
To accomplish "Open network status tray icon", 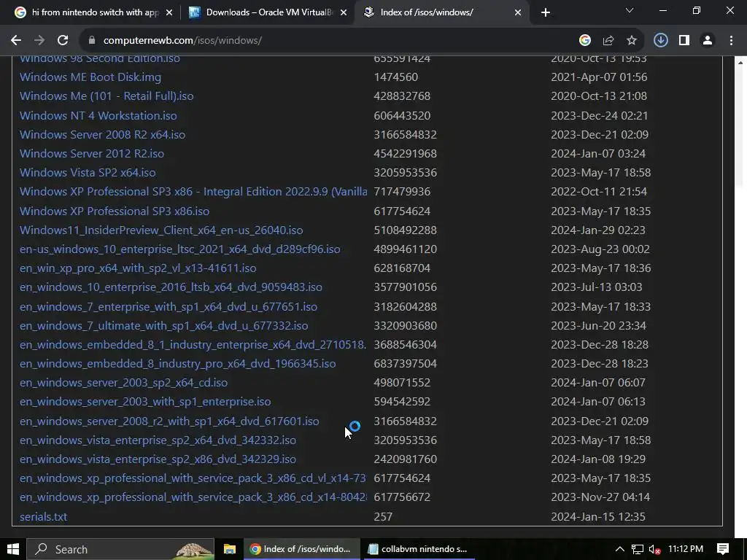I will pos(637,549).
